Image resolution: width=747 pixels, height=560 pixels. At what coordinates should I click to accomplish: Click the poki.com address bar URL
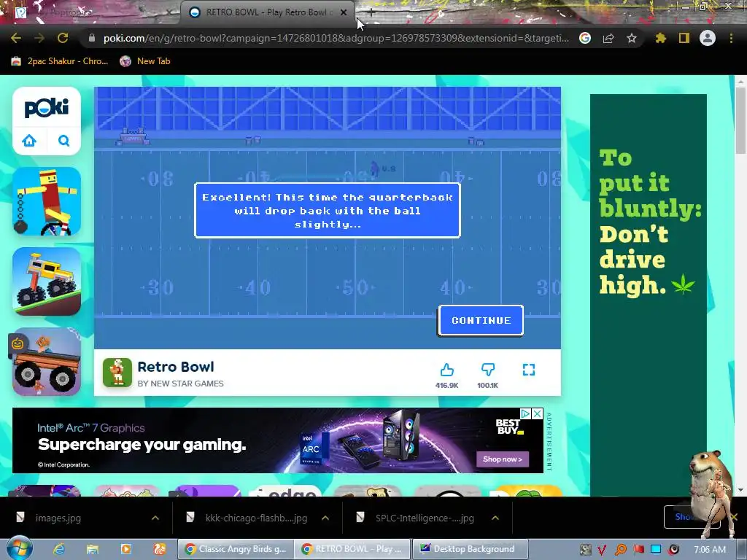point(336,38)
